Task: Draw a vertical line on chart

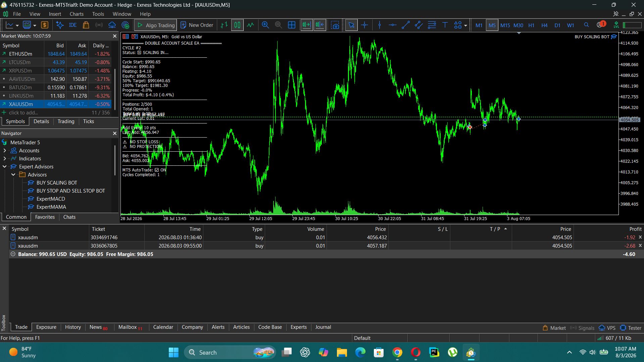Action: [380, 25]
